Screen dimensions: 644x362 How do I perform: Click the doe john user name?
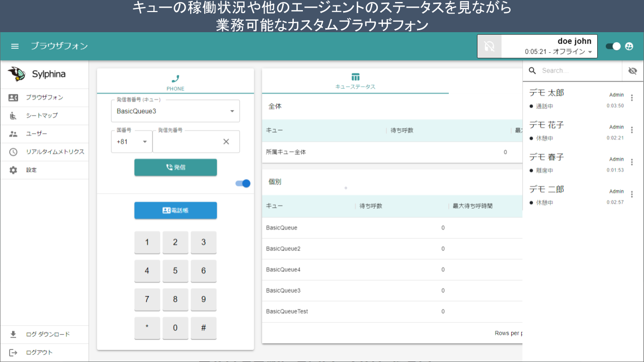tap(574, 41)
